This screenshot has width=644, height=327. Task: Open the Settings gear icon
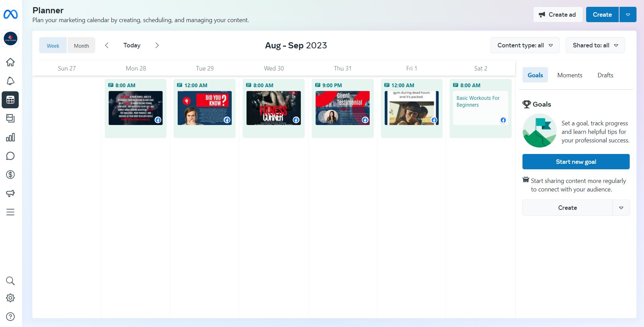pos(11,298)
